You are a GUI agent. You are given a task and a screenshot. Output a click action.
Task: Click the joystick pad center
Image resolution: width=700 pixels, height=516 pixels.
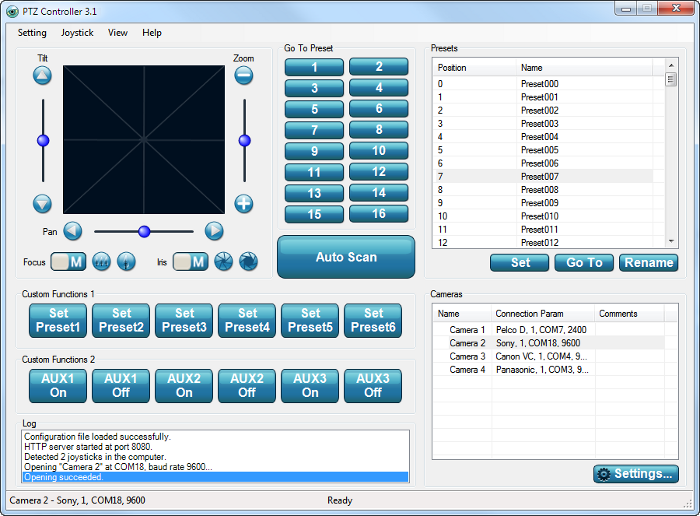144,140
